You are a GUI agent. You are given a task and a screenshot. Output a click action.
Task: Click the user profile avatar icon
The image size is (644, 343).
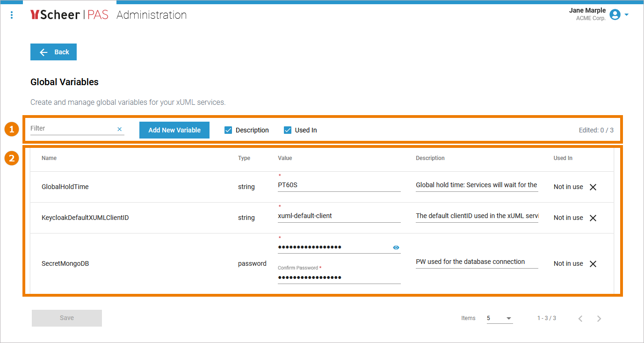click(615, 15)
